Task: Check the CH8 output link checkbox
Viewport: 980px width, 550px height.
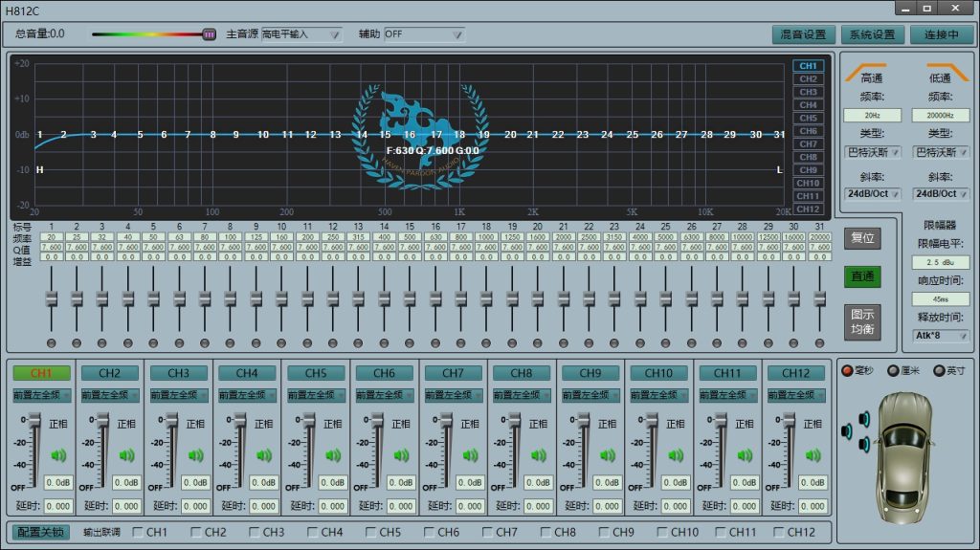Action: 546,532
